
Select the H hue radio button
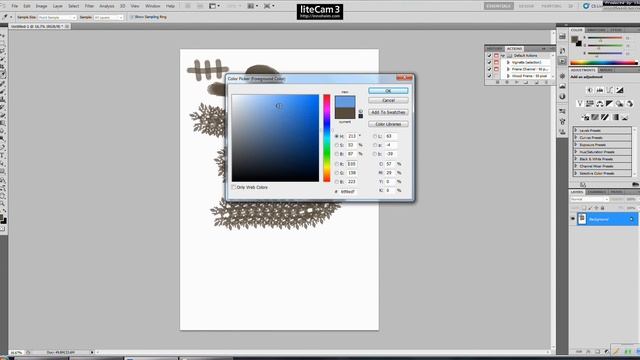337,136
